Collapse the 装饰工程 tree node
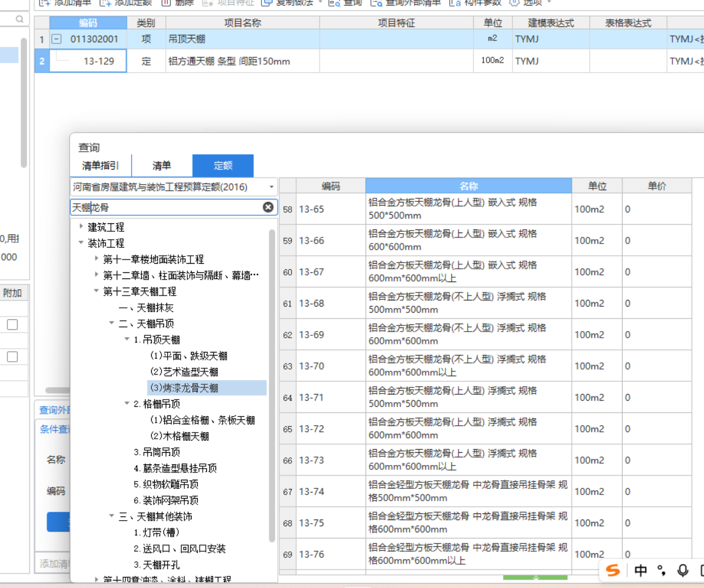 click(81, 242)
